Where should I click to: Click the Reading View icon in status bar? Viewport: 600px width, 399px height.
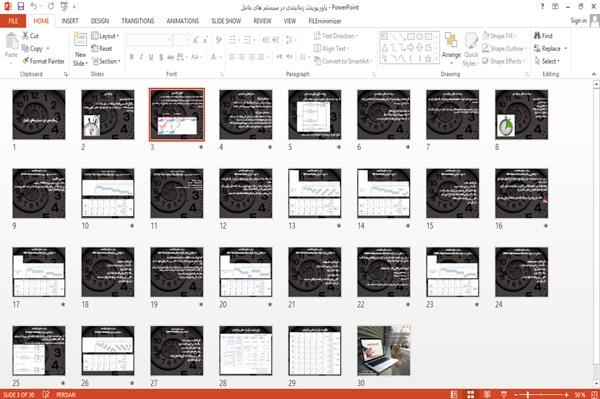point(487,394)
